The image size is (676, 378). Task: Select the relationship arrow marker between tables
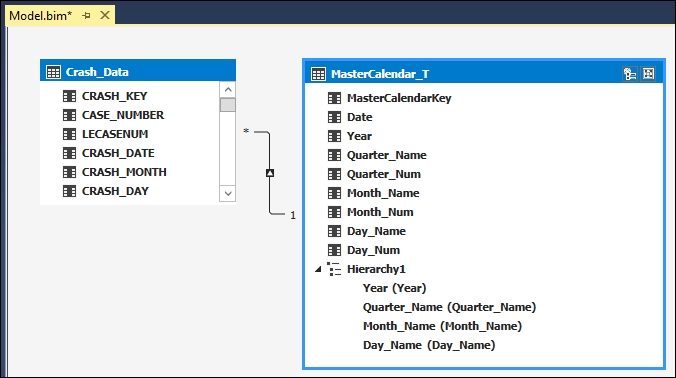tap(270, 173)
